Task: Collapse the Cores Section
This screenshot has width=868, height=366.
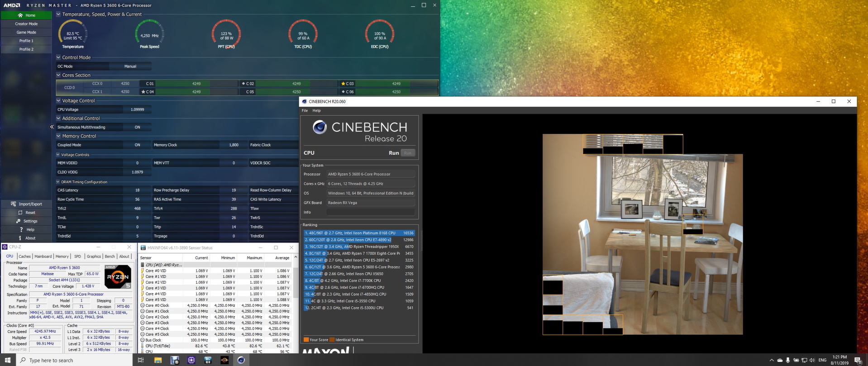Action: pos(58,75)
